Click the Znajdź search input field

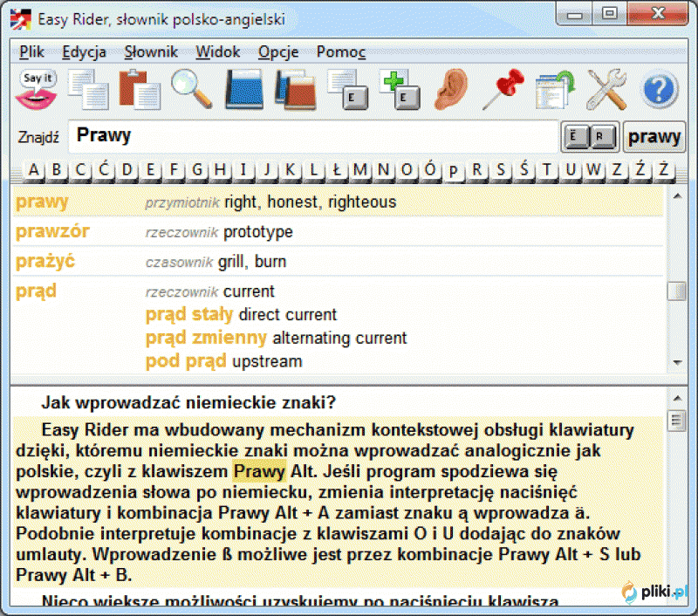313,136
